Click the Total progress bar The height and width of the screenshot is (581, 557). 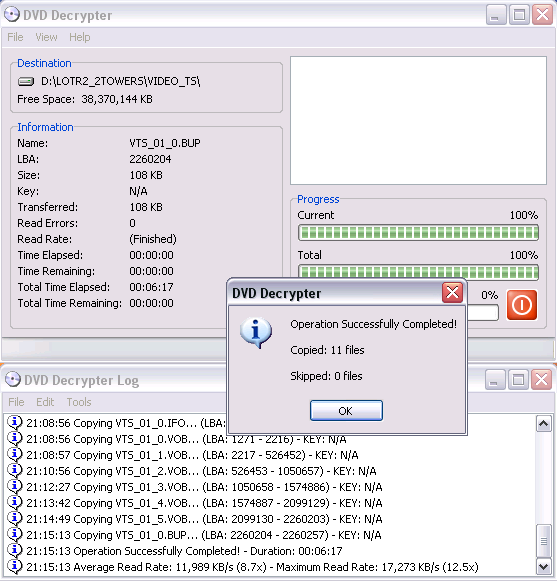coord(418,272)
